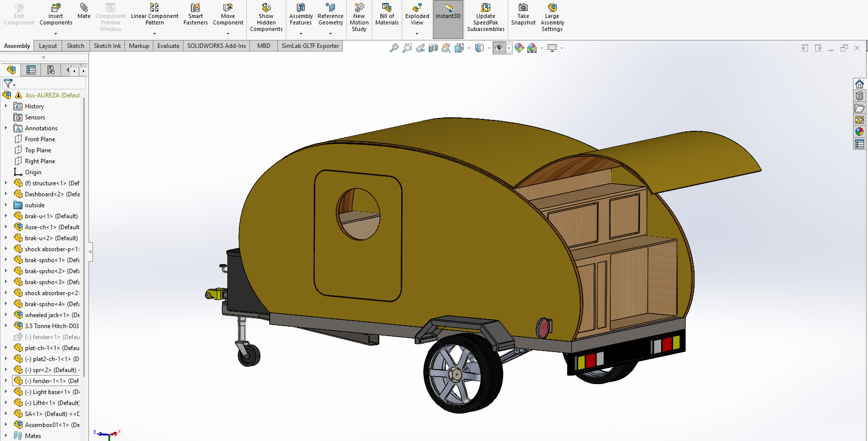Expand Dashboard<2> component node
868x441 pixels.
6,194
